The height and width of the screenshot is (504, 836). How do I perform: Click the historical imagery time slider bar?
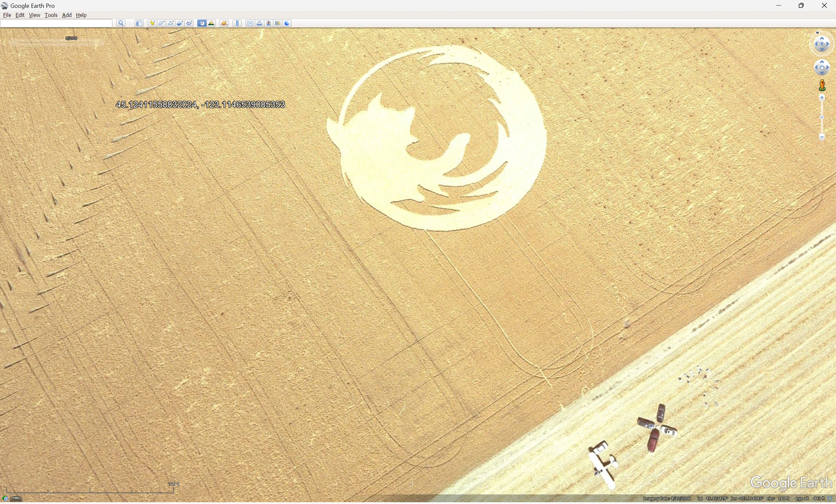56,42
